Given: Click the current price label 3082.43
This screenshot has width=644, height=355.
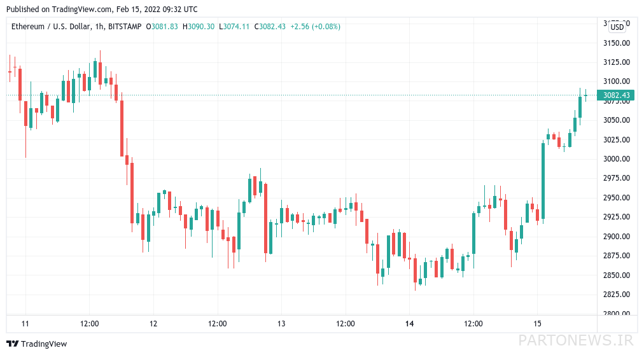Looking at the screenshot, I should tap(615, 95).
